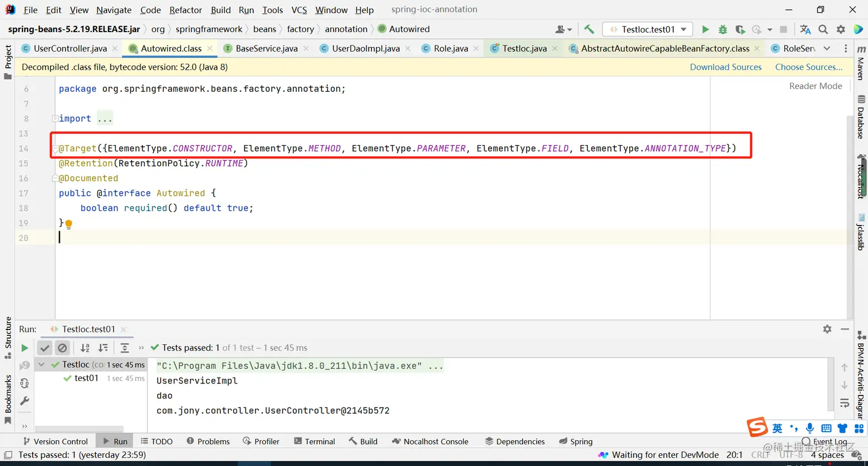Expand the folded import statement on line 8
Viewport: 868px width, 466px height.
[55, 119]
